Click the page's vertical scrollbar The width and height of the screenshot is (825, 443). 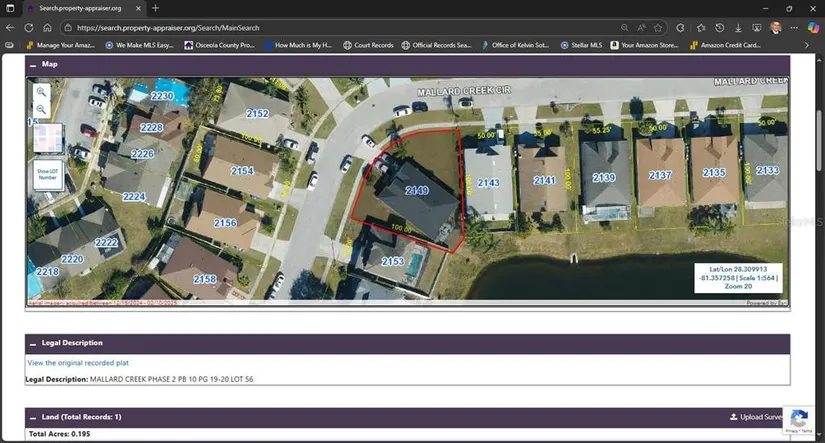tap(819, 150)
